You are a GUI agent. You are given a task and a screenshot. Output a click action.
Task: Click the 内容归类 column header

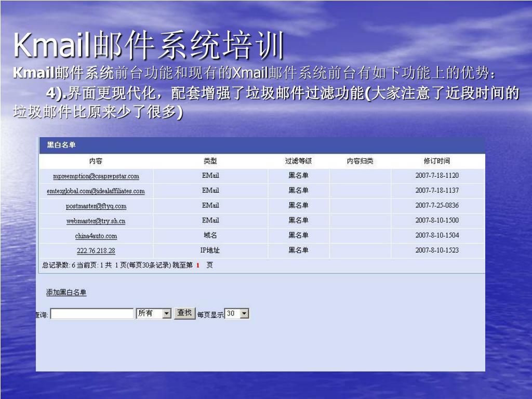[x=360, y=161]
